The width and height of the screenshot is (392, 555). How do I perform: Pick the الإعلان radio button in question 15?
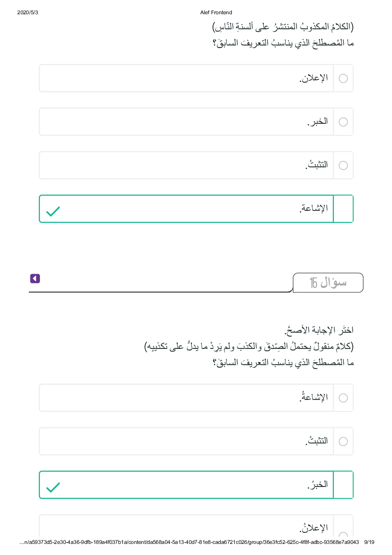click(x=343, y=535)
